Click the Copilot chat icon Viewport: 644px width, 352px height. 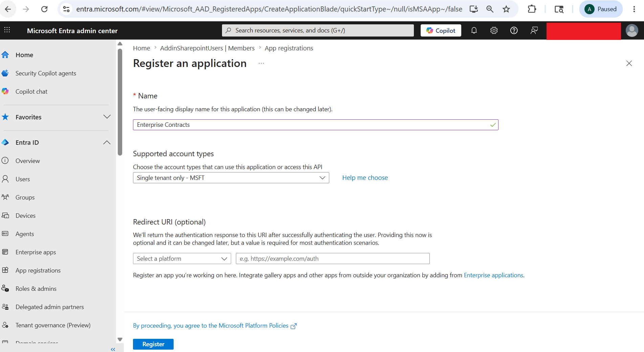tap(5, 91)
